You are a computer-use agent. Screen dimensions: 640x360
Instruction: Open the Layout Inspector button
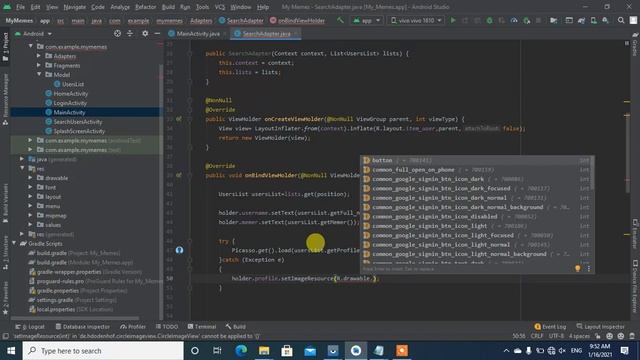click(601, 327)
